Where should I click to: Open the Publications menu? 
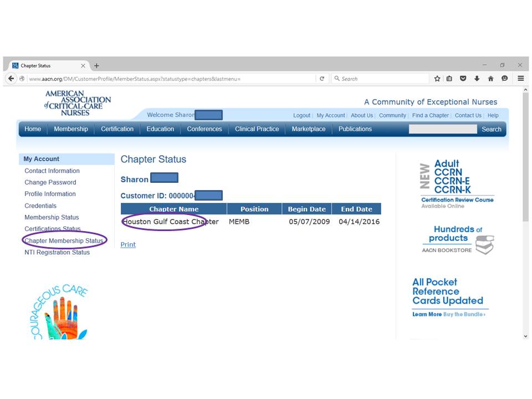click(355, 129)
